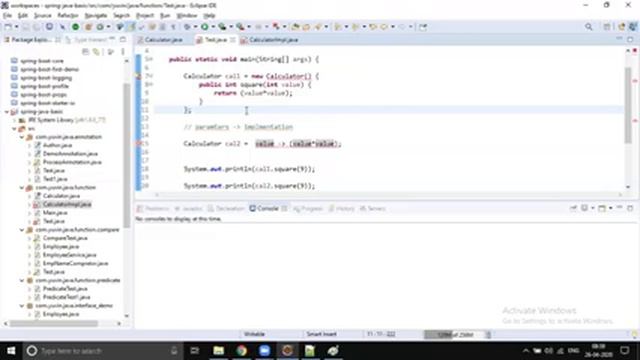The width and height of the screenshot is (640, 360).
Task: Switch to the Progress tab
Action: click(x=308, y=209)
